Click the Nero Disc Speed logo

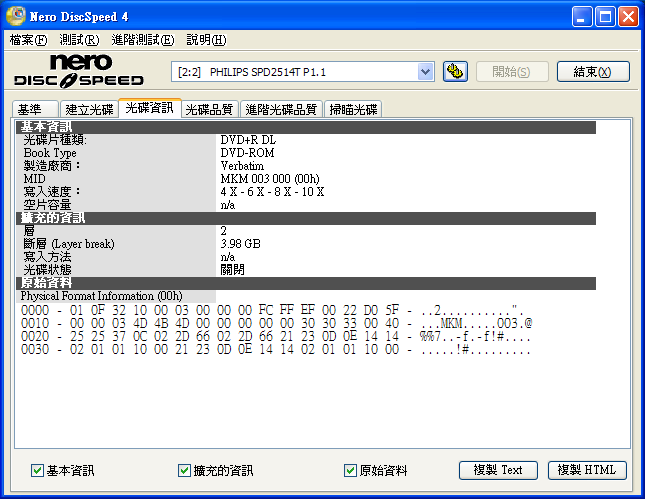[x=79, y=71]
